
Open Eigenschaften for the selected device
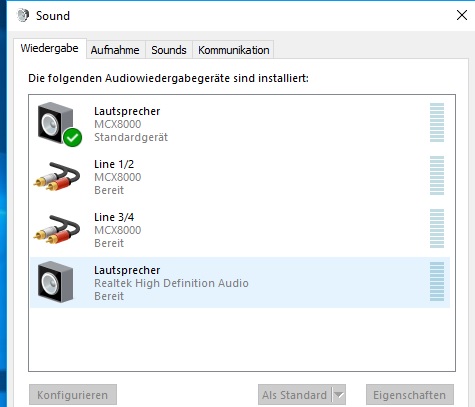(410, 395)
